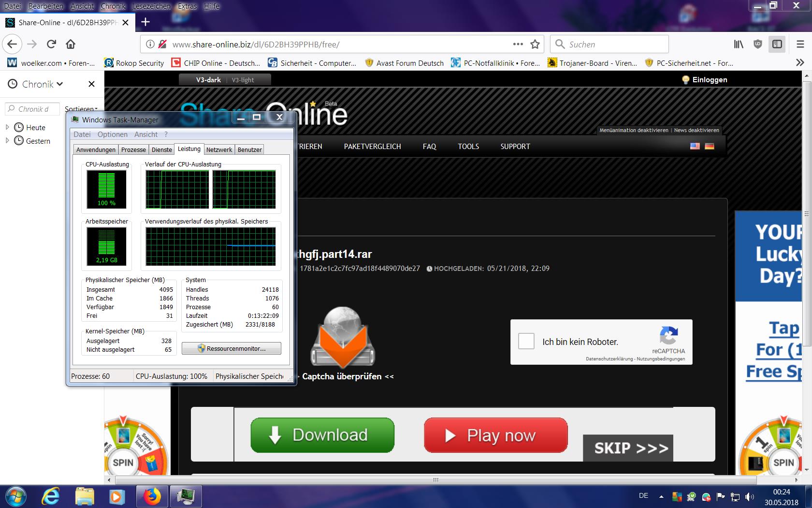The image size is (812, 508).
Task: Open the FAQ navigation link
Action: pos(429,146)
